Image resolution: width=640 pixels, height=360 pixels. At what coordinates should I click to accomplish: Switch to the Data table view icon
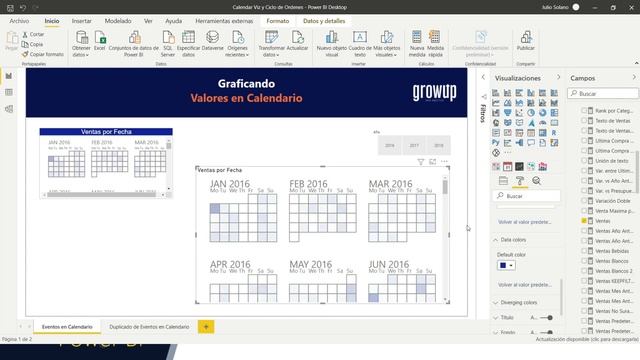9,93
